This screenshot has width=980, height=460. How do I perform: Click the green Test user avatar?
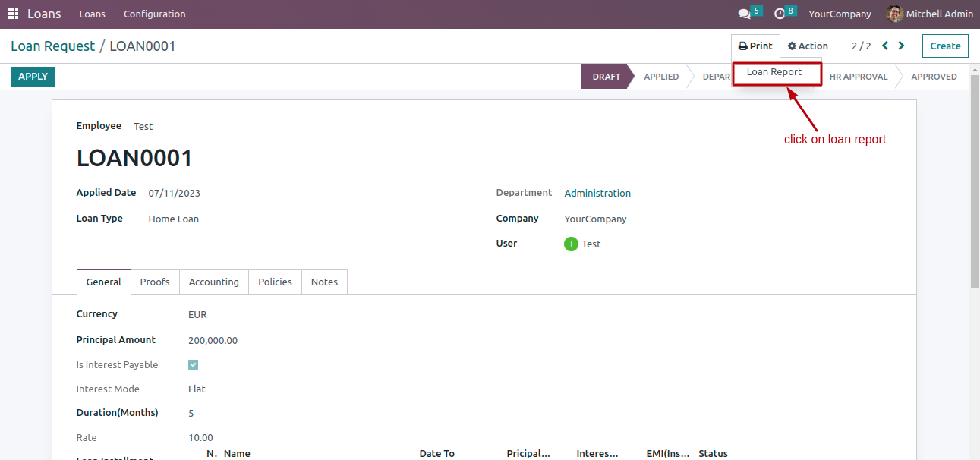pyautogui.click(x=572, y=244)
